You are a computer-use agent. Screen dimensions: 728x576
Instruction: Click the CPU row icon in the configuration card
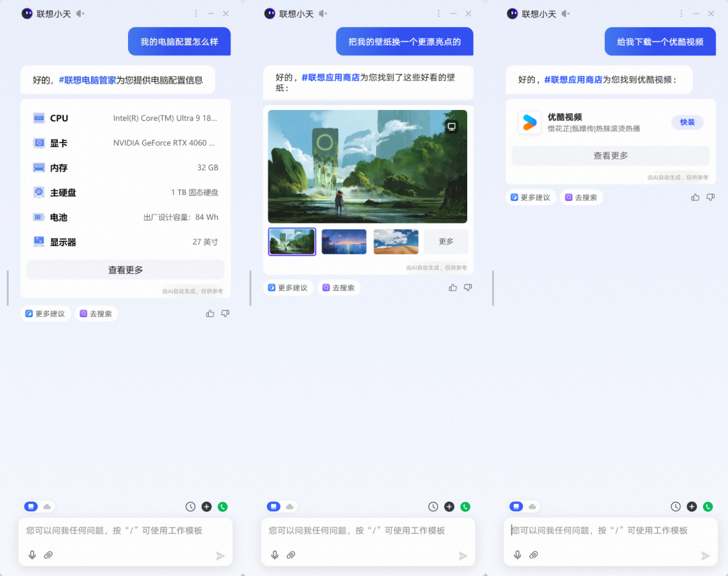pos(40,117)
